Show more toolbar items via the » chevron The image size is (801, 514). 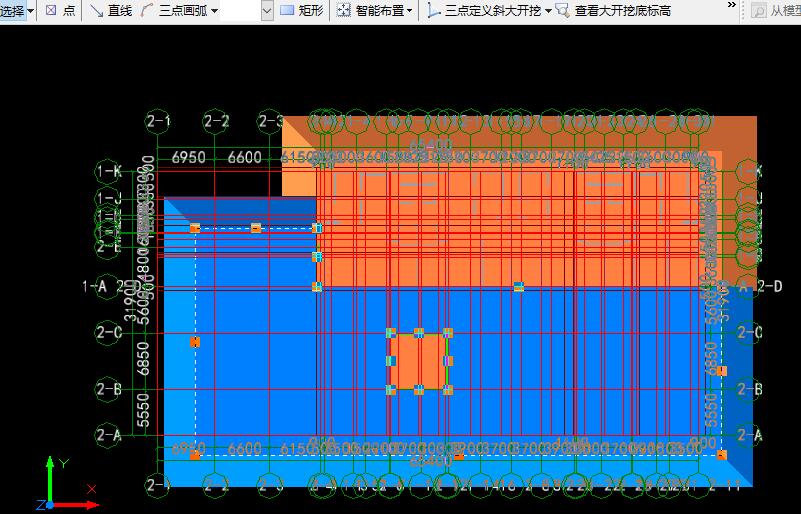[x=732, y=5]
